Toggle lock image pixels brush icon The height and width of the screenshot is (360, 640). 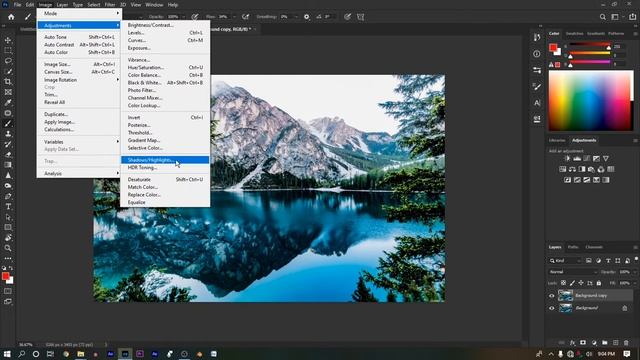tap(572, 283)
